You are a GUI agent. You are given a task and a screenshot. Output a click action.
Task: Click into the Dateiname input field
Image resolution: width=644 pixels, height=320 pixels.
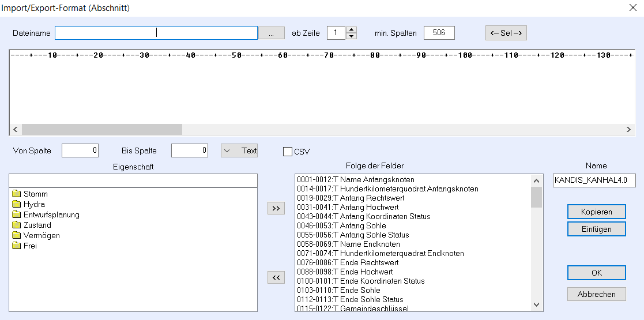156,33
